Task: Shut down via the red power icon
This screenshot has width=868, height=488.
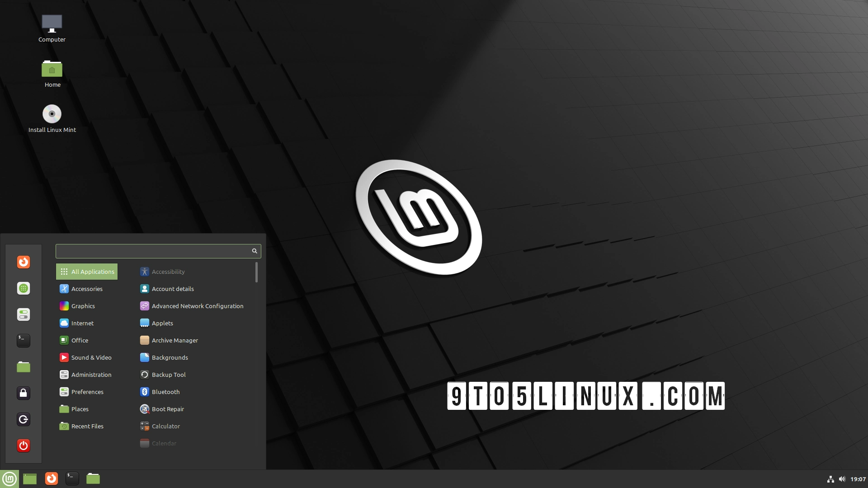Action: [23, 446]
